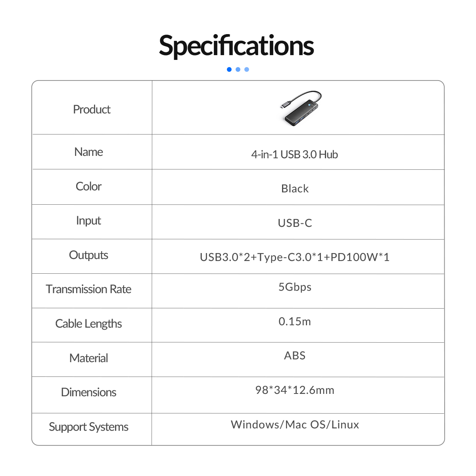476x476 pixels.
Task: Click the "Product" row label
Action: click(92, 109)
